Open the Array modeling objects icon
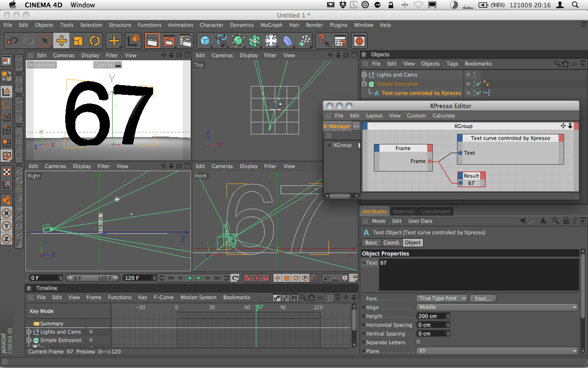Viewport: 588px width, 368px height. point(254,40)
